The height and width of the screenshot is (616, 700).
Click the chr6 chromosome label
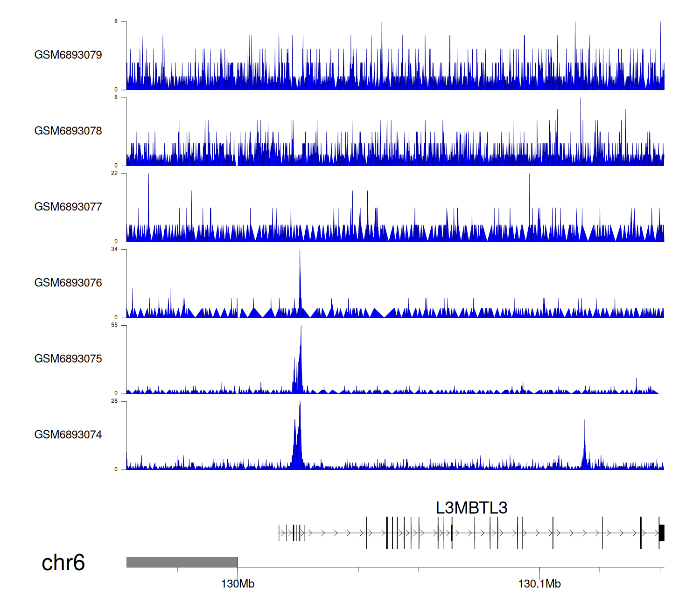63,563
